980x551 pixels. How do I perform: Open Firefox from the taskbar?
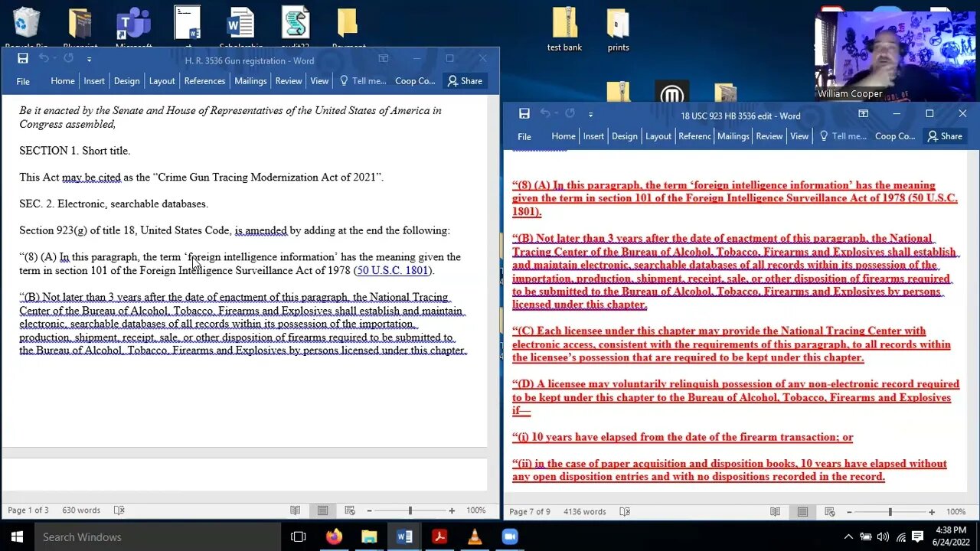click(x=334, y=537)
